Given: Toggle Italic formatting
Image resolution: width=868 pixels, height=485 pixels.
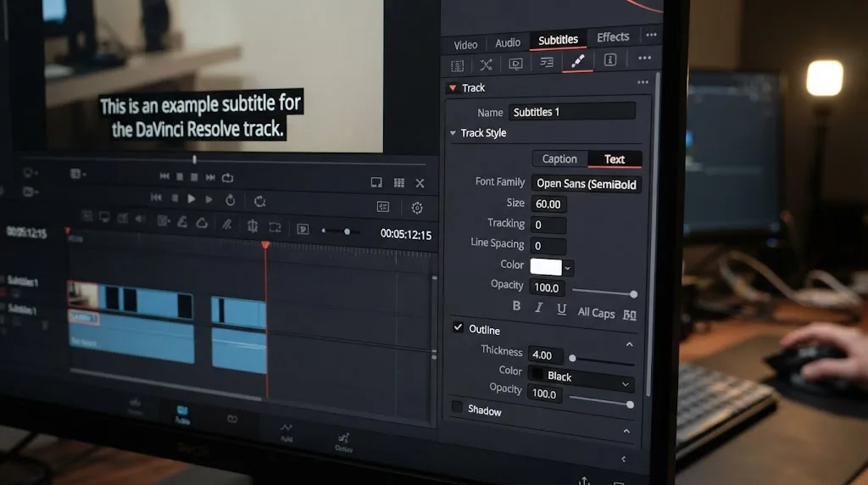Looking at the screenshot, I should (538, 308).
